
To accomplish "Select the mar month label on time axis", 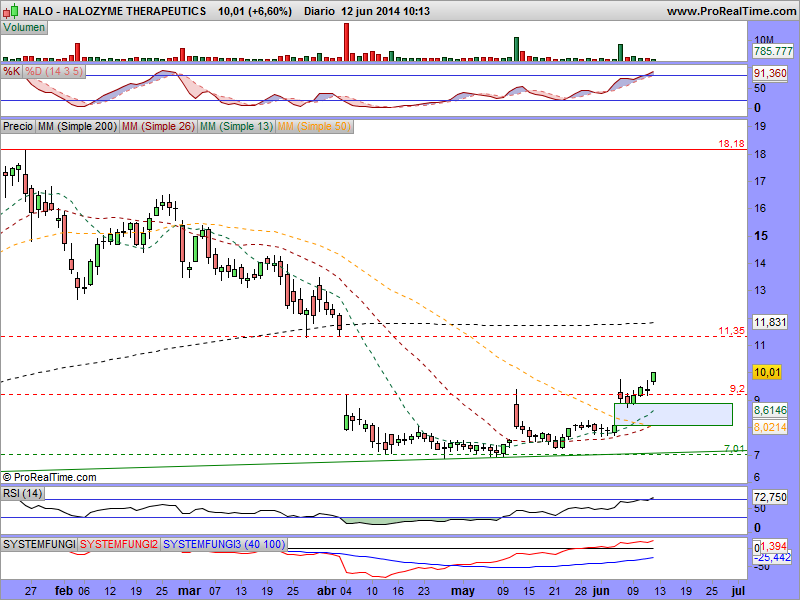I will pyautogui.click(x=189, y=591).
